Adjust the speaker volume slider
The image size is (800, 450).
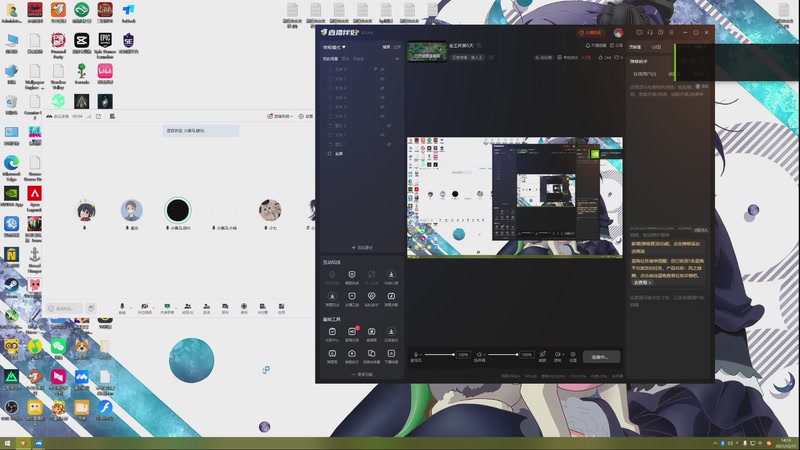tap(503, 355)
